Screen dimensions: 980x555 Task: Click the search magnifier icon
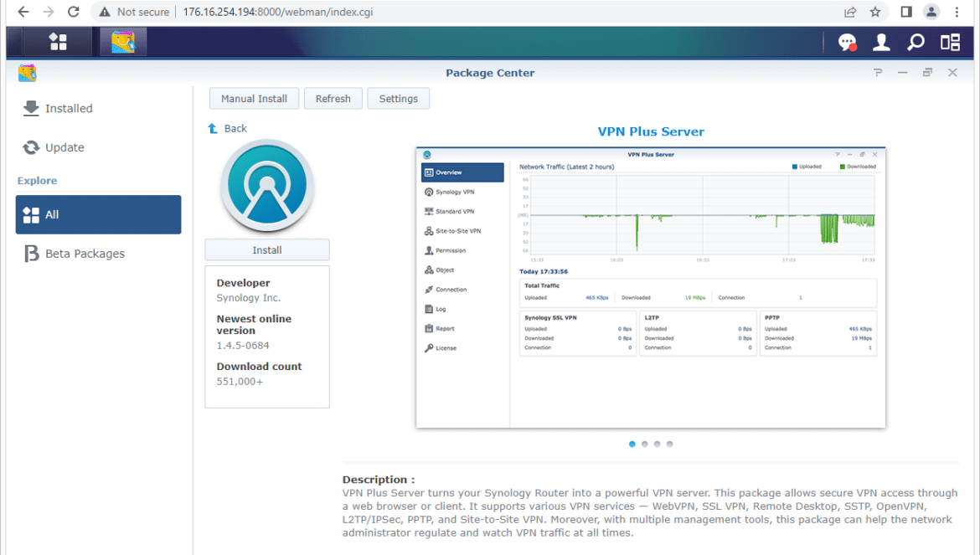pos(916,42)
